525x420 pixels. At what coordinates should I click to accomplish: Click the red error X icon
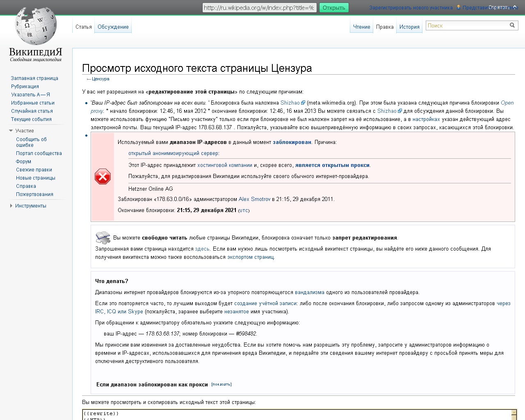[103, 177]
